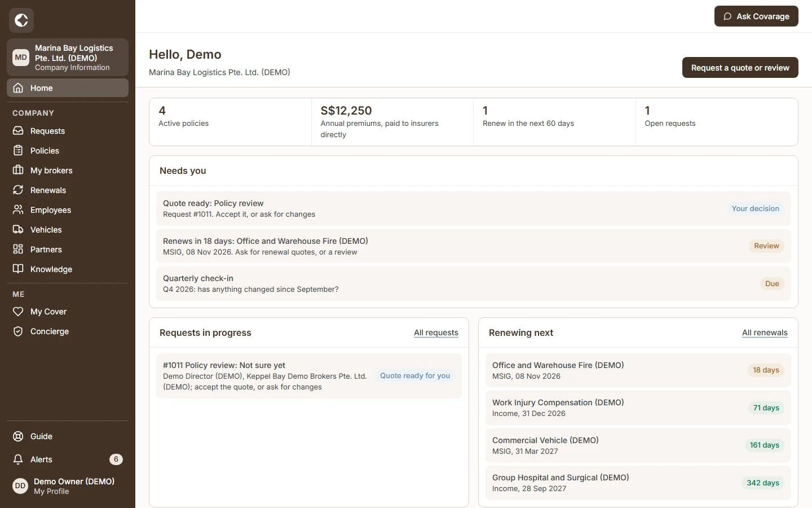Open Commercial Vehicle (DEMO) renewal
The image size is (812, 508).
pyautogui.click(x=638, y=445)
